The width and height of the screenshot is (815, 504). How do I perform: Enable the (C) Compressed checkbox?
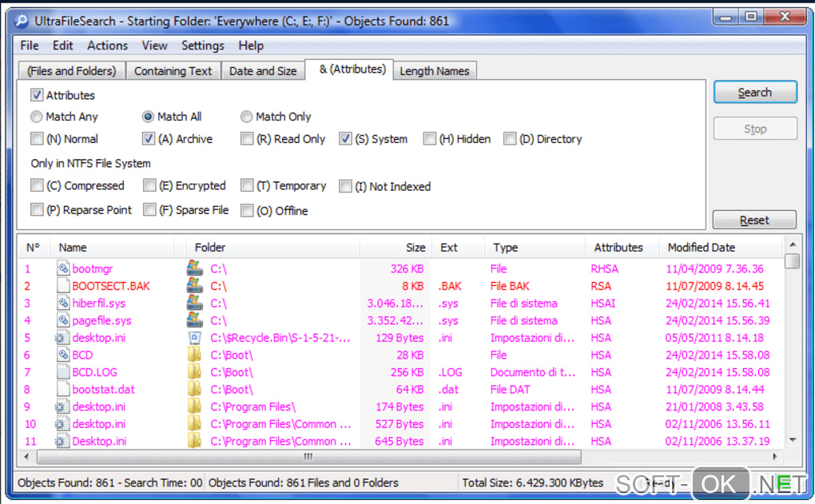tap(37, 185)
